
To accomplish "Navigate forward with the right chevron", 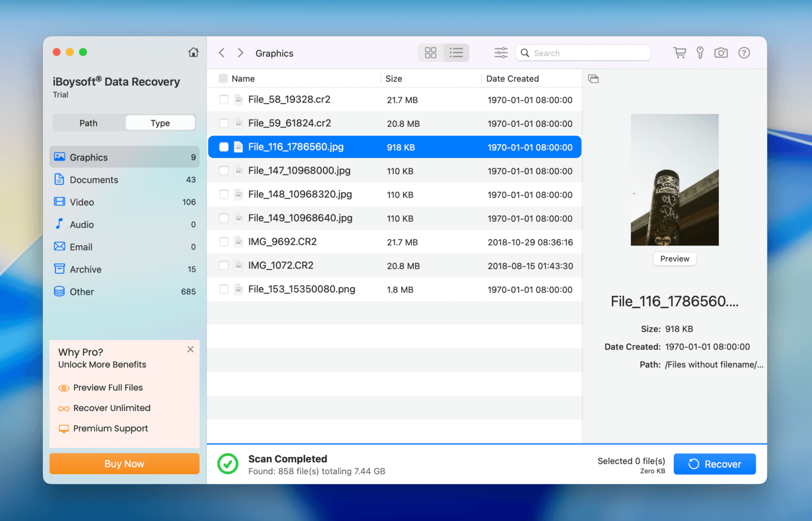I will tap(240, 52).
